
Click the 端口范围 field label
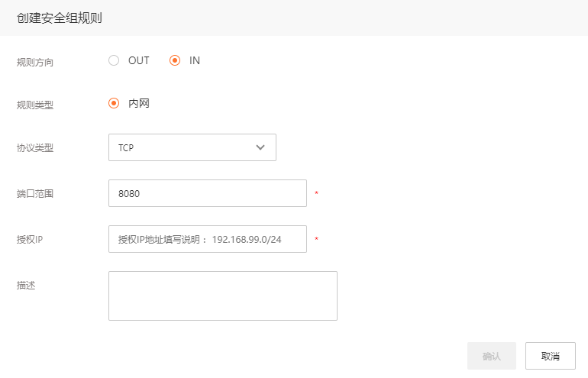tap(35, 193)
